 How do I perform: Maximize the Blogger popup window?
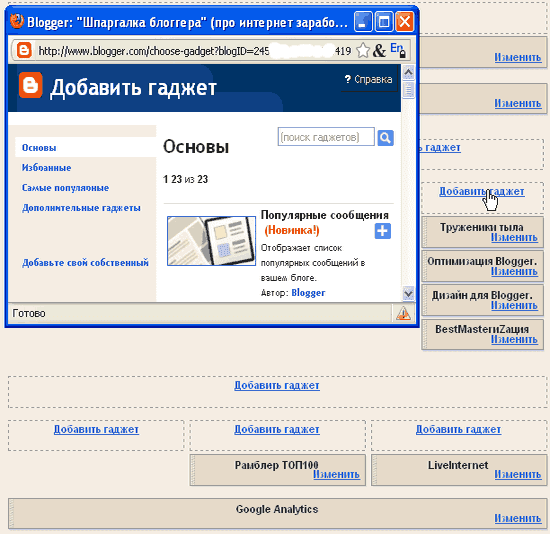coord(384,22)
